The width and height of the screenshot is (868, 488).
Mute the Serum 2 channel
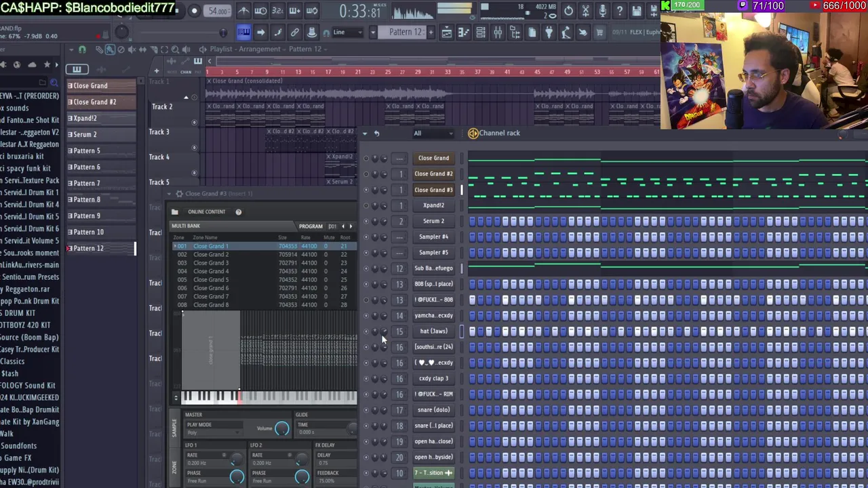click(x=366, y=221)
